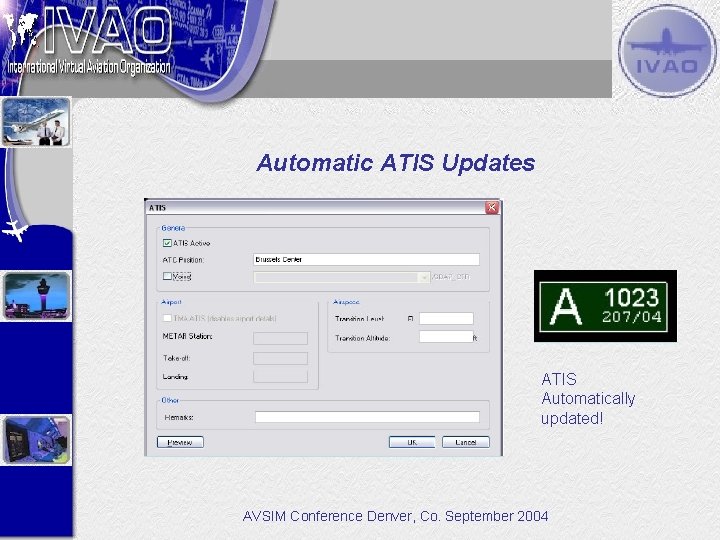The image size is (720, 540).
Task: Confirm with the OK button
Action: [412, 442]
